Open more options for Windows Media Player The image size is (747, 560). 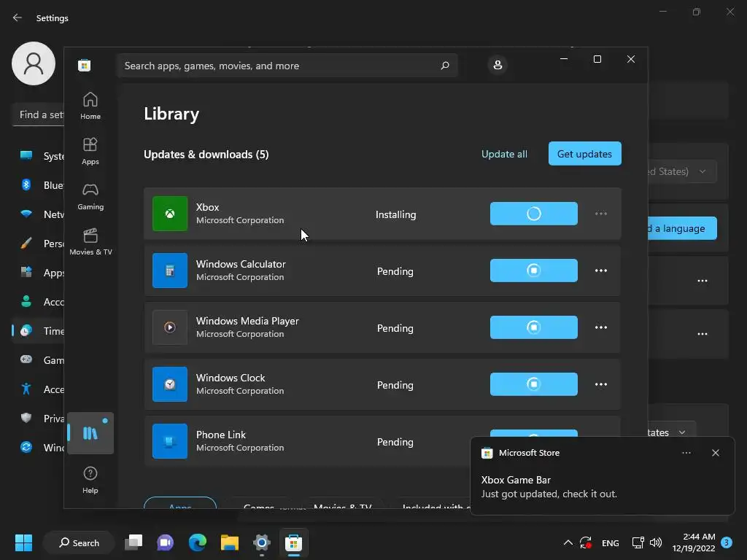pos(601,327)
